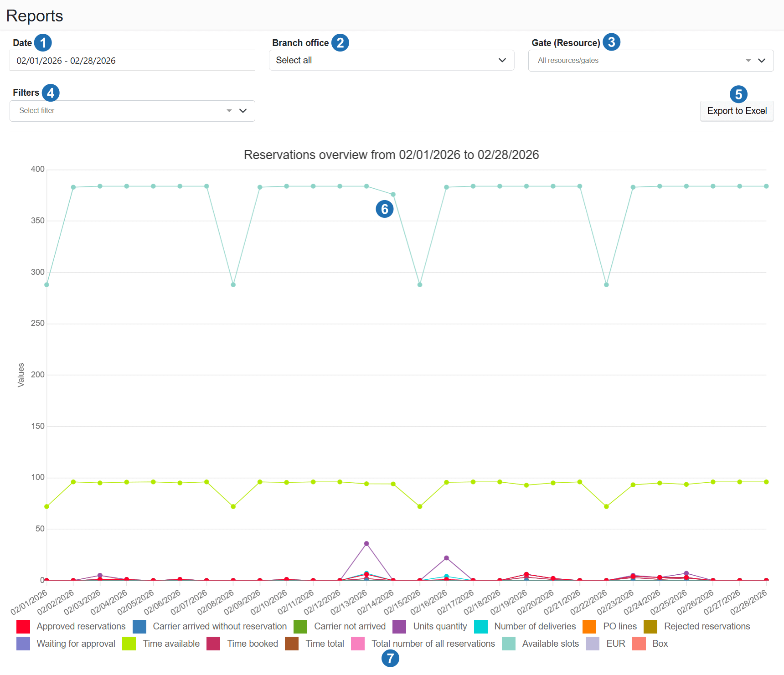Click numbered marker 2 beside Branch office
This screenshot has width=784, height=675.
340,43
